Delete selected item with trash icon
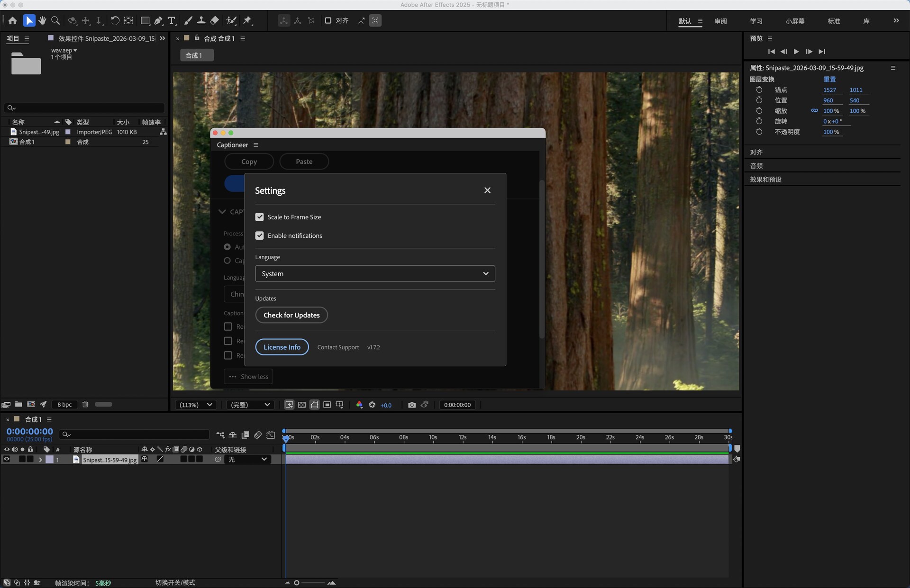Image resolution: width=910 pixels, height=588 pixels. pyautogui.click(x=85, y=405)
